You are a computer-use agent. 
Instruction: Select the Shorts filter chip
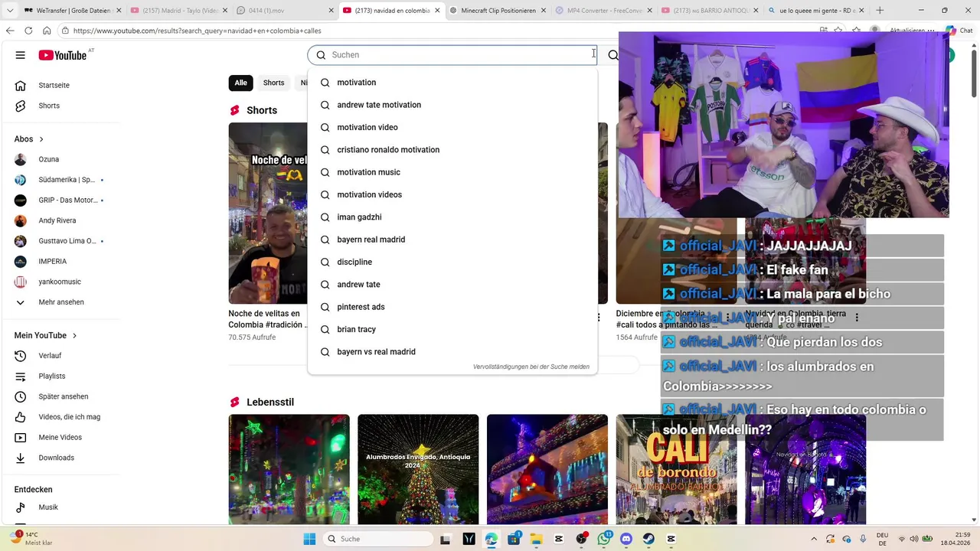(x=273, y=83)
